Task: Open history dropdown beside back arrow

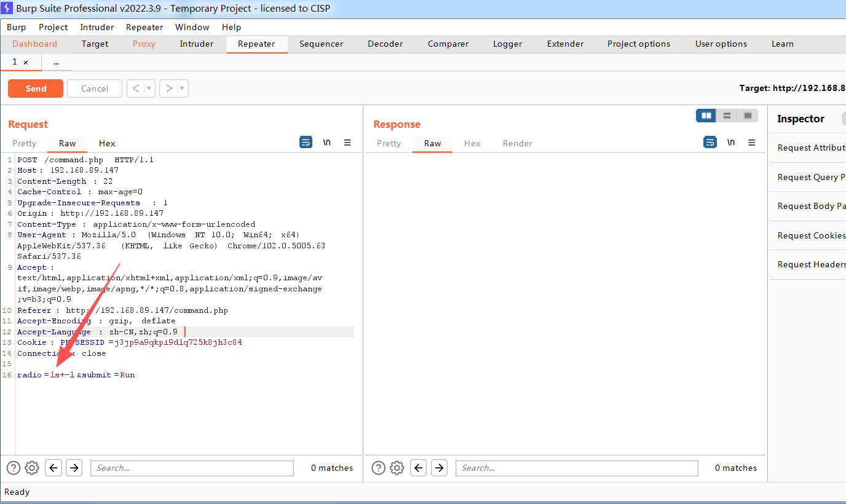Action: [x=149, y=89]
